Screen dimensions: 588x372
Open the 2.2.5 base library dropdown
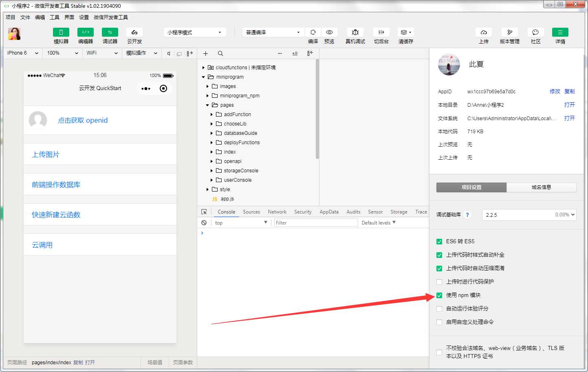point(529,215)
